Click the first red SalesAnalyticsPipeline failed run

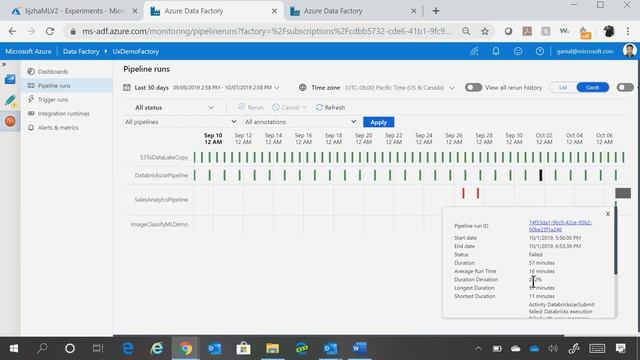pos(463,193)
